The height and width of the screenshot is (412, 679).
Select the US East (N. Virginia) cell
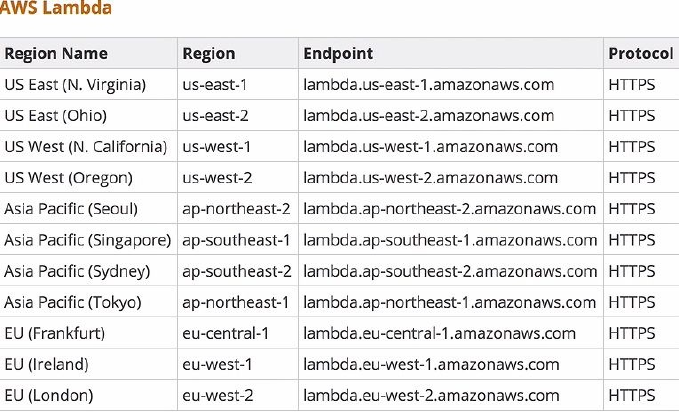click(75, 85)
